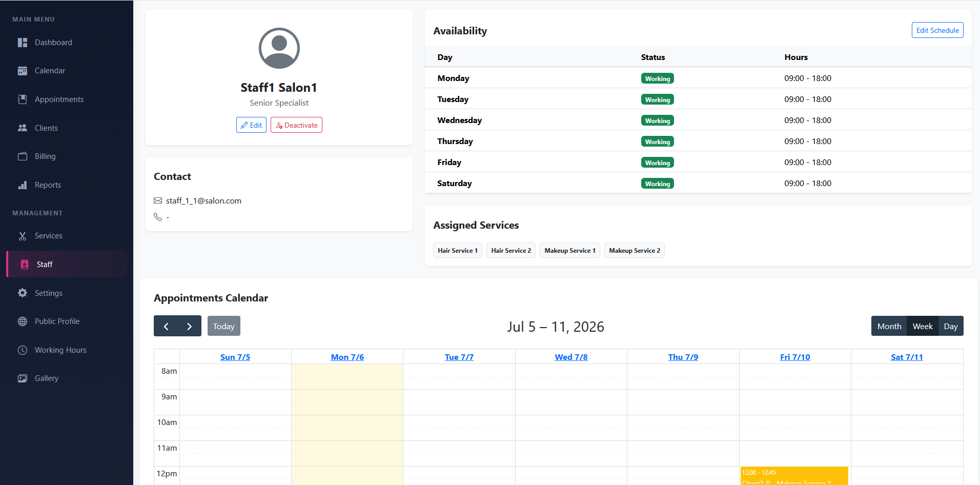The height and width of the screenshot is (485, 980).
Task: Open Sat 7/11 day link
Action: (907, 357)
